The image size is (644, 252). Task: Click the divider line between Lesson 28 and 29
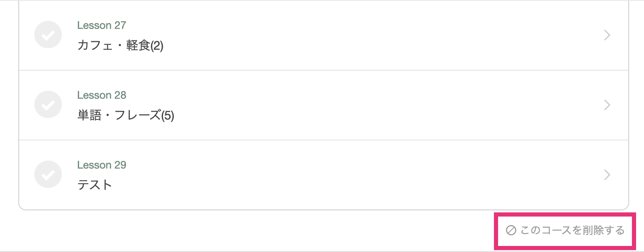pyautogui.click(x=324, y=140)
